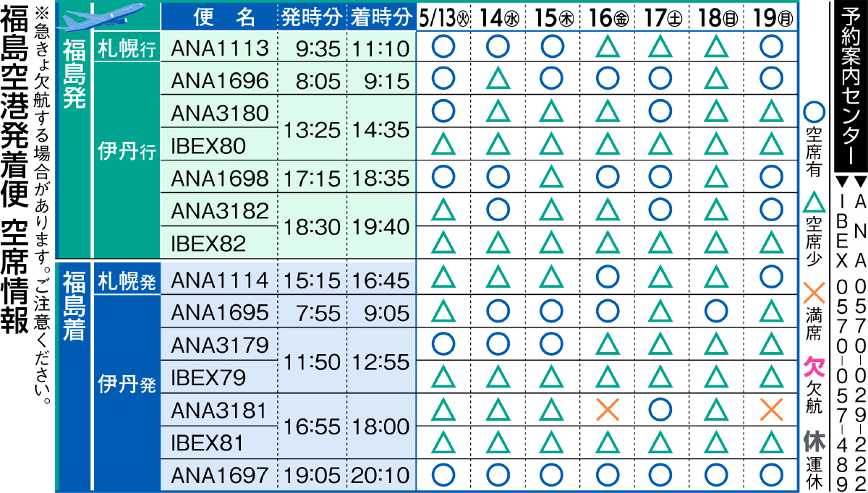
Task: Click flight name ANA3182
Action: [220, 210]
